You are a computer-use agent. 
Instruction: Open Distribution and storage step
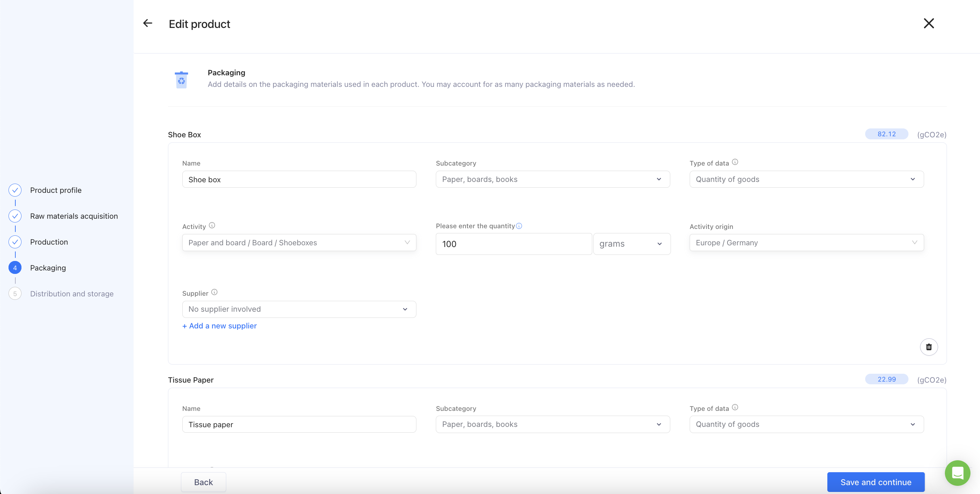(x=72, y=294)
